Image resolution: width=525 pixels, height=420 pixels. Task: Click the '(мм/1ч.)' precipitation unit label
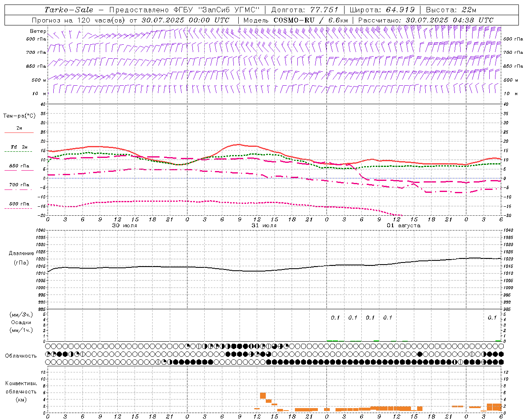(x=21, y=330)
